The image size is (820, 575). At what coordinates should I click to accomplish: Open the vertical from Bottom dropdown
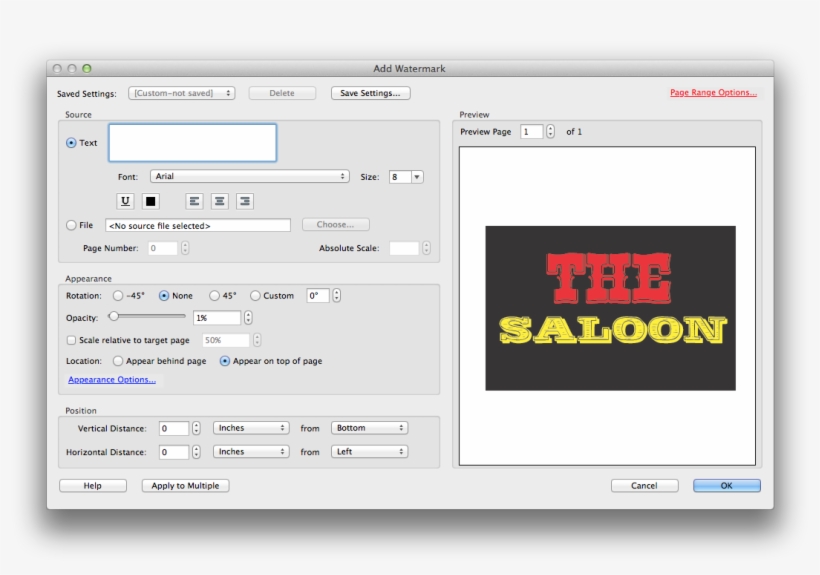click(x=369, y=428)
